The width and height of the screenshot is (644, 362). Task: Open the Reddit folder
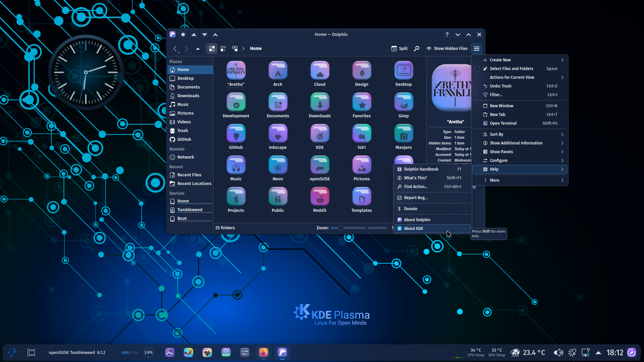click(x=320, y=200)
